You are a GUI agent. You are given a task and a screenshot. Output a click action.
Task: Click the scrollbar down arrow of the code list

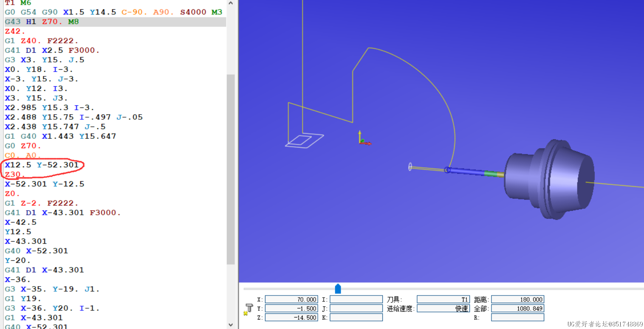tap(231, 325)
